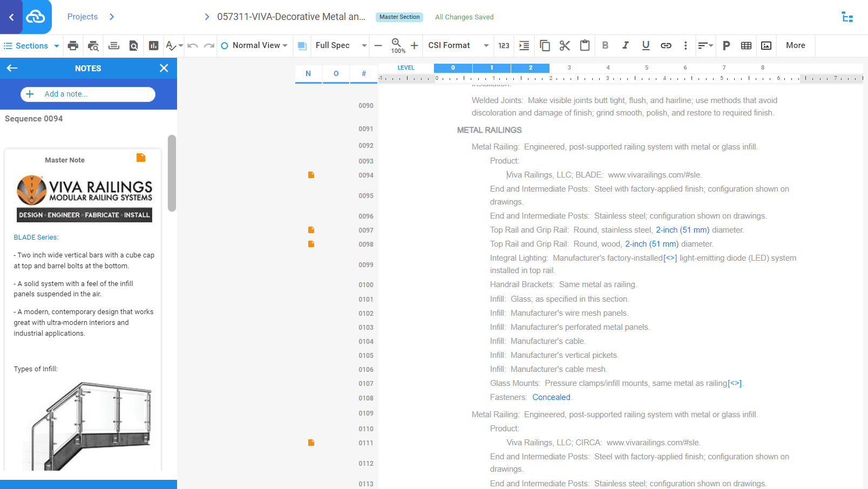Click the paste clipboard icon

coord(585,46)
